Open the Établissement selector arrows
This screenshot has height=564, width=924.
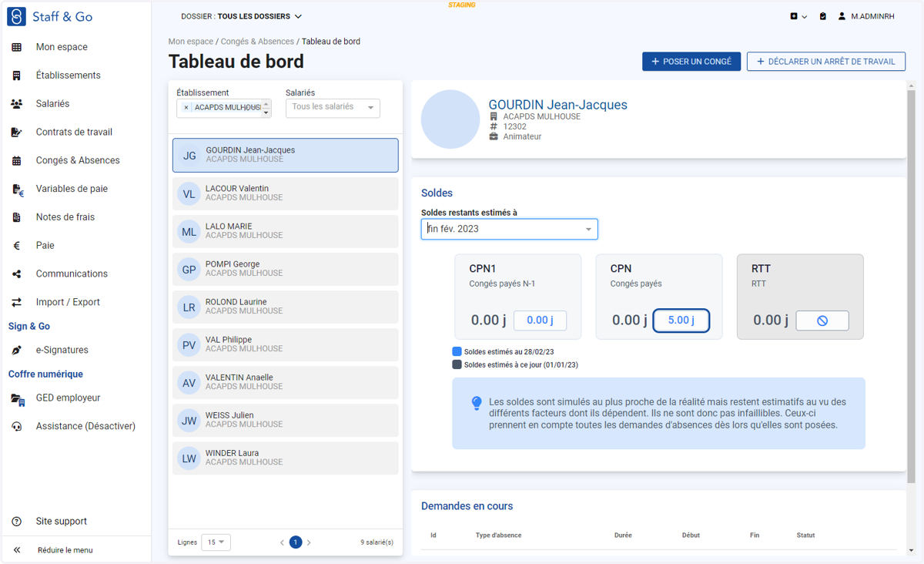pyautogui.click(x=266, y=108)
